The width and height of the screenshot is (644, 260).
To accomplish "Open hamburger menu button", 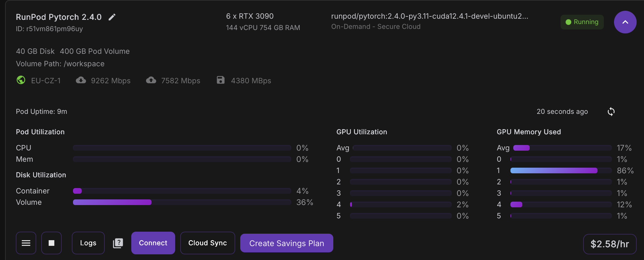I will point(26,243).
